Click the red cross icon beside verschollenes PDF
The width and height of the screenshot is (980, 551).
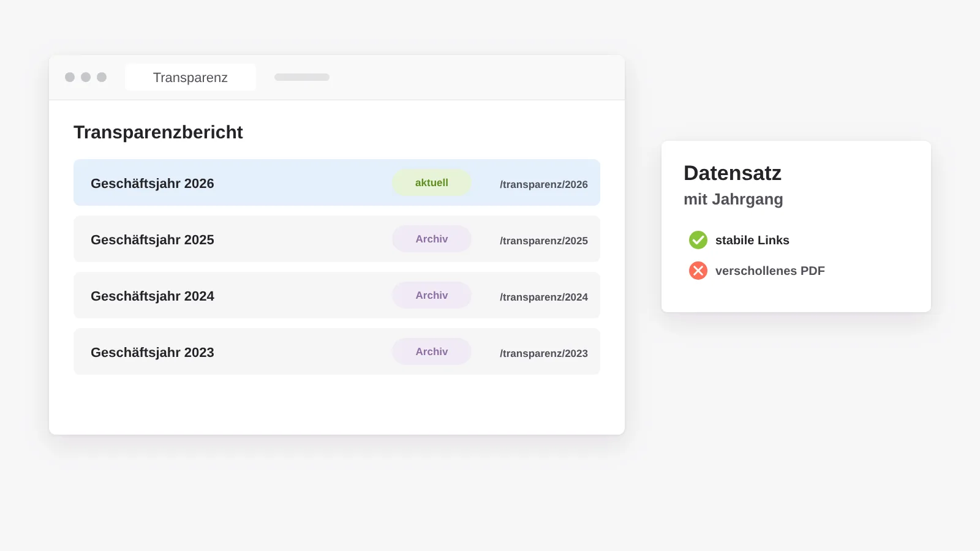point(698,271)
